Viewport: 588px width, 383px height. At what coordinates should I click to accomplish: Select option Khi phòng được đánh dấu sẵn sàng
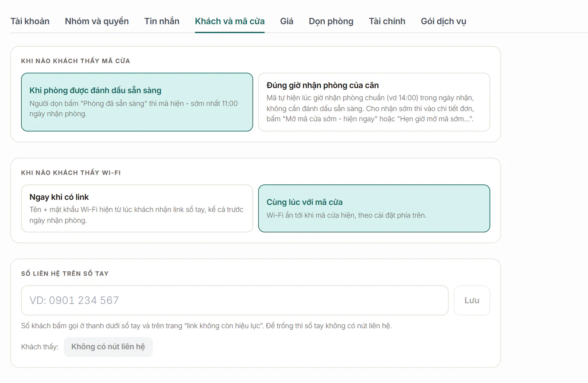pos(137,102)
